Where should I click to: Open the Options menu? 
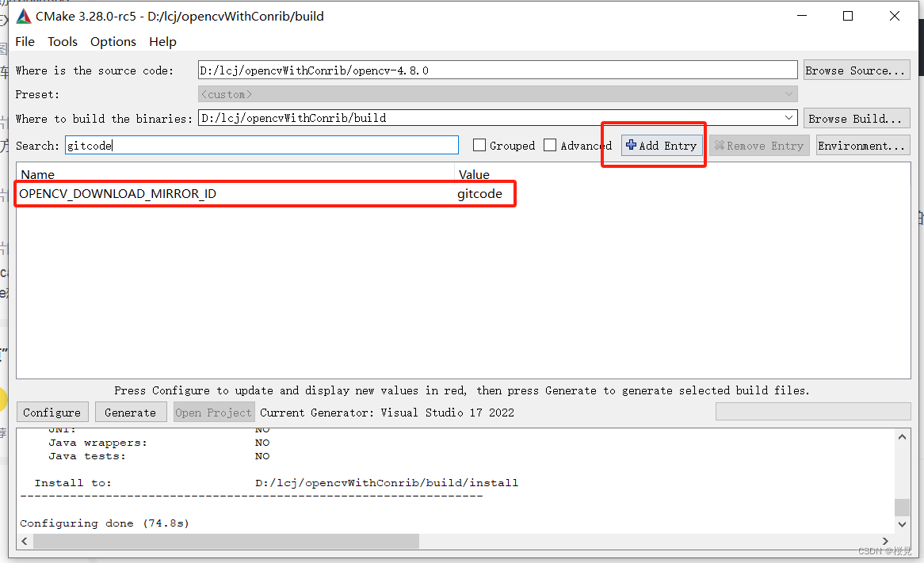(x=113, y=42)
